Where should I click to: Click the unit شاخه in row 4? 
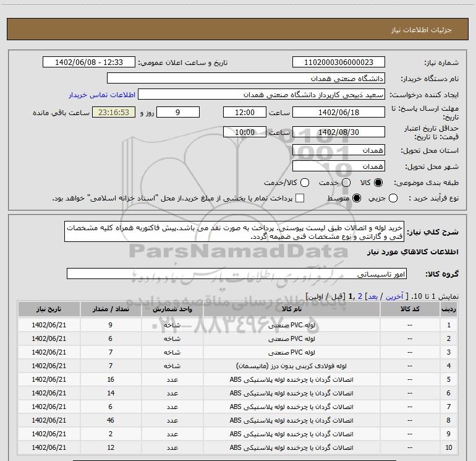172,366
